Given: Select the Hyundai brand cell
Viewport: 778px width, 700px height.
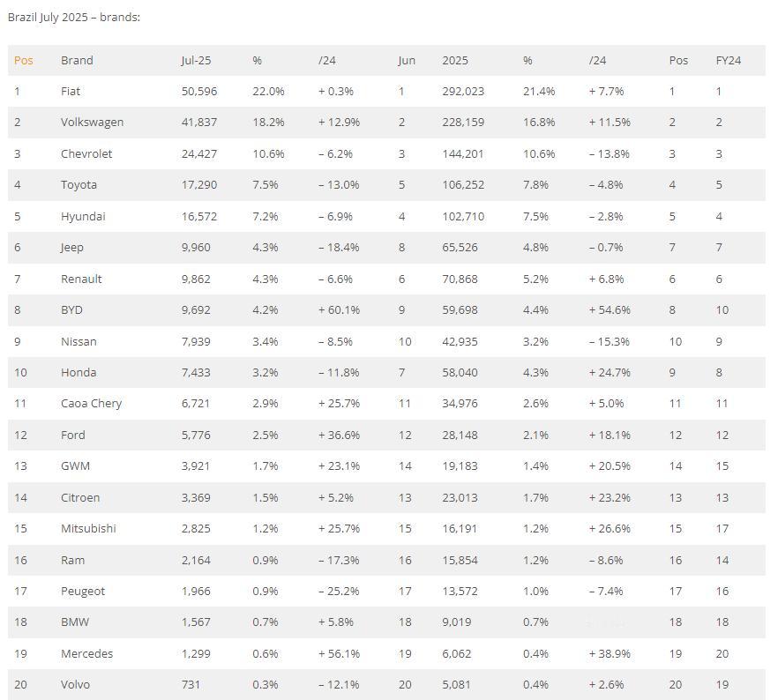Looking at the screenshot, I should 83,217.
